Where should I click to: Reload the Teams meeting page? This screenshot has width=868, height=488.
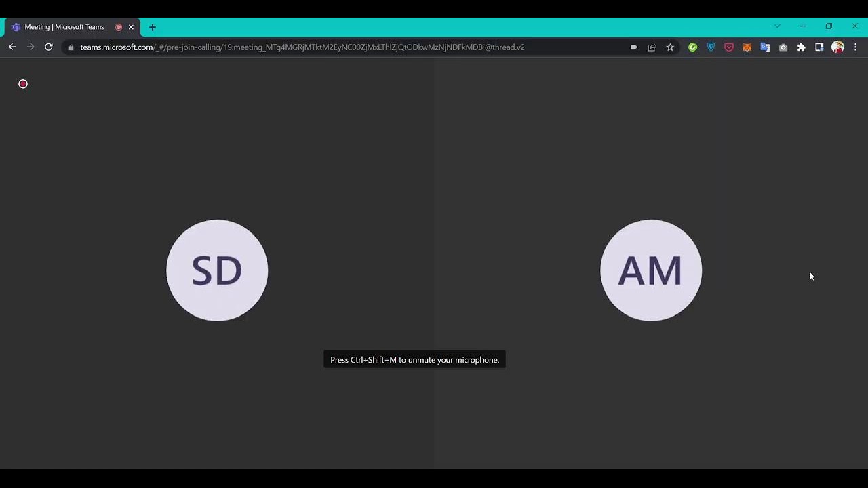click(x=49, y=47)
